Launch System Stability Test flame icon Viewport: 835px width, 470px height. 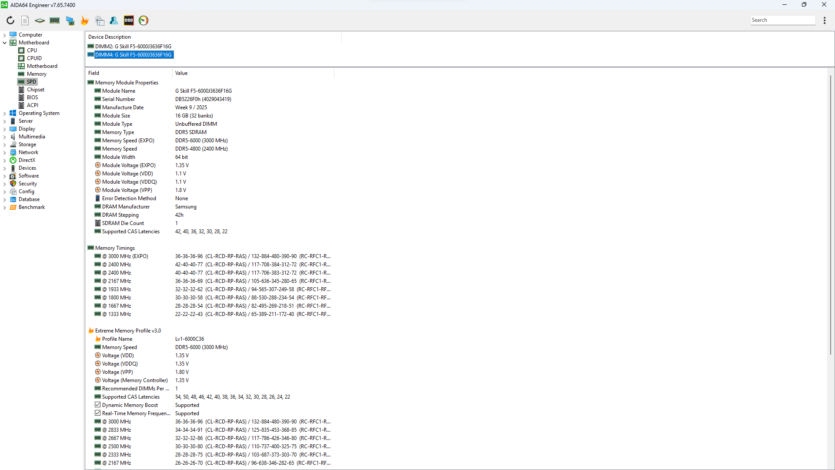click(x=85, y=20)
